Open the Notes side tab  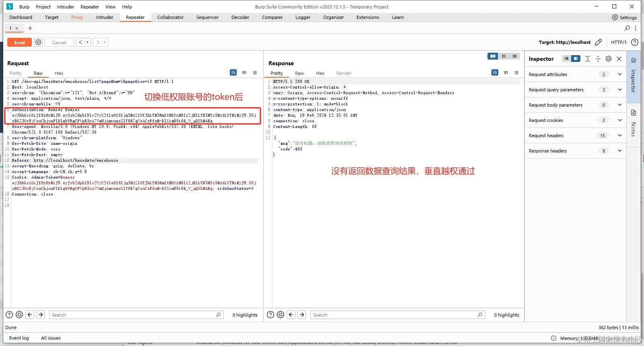coord(633,123)
